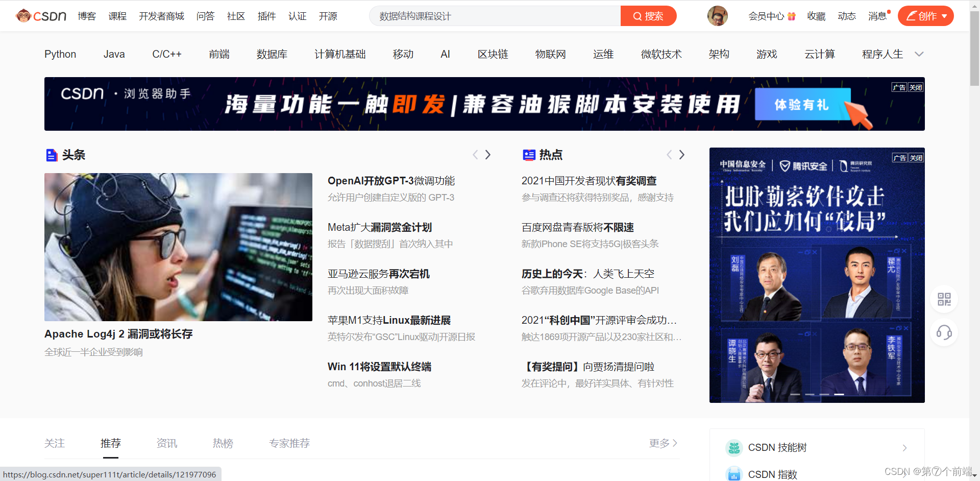980x481 pixels.
Task: Close the top banner ad with 关闭
Action: click(x=916, y=87)
